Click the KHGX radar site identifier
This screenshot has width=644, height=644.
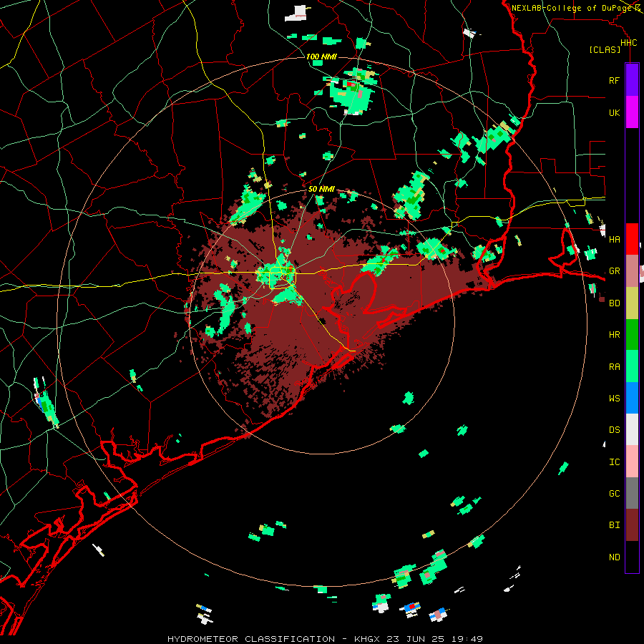click(367, 639)
